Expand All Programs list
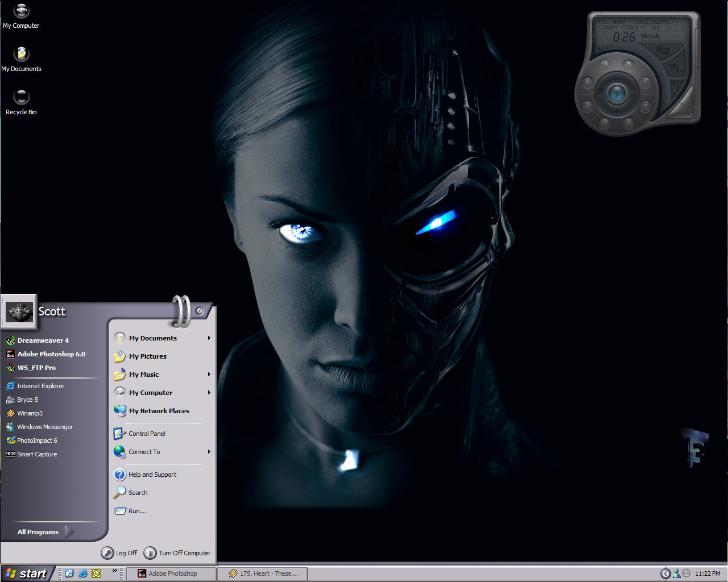Image resolution: width=728 pixels, height=582 pixels. click(45, 532)
